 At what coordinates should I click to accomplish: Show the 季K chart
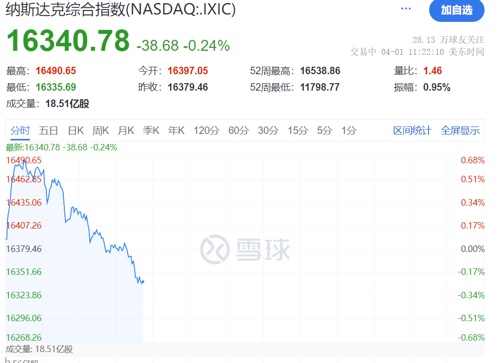tap(151, 130)
